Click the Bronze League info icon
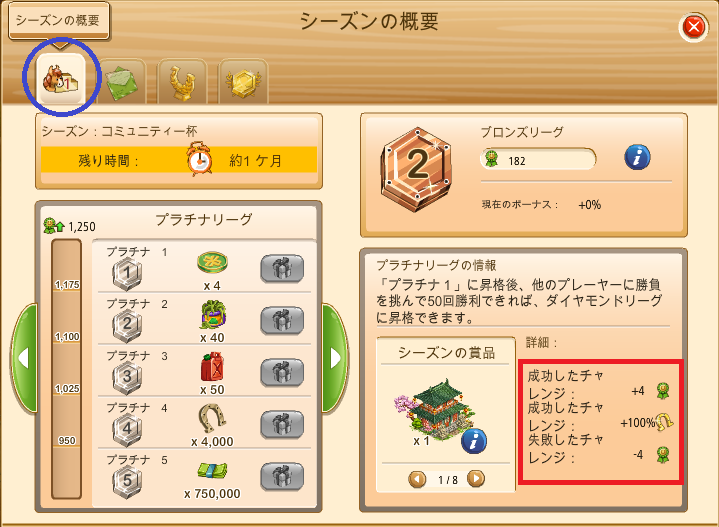Image resolution: width=719 pixels, height=527 pixels. tap(637, 157)
